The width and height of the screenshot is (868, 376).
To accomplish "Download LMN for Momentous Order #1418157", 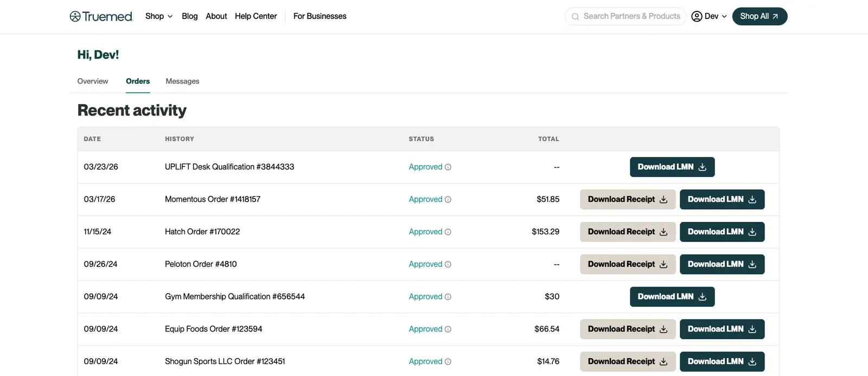I will click(722, 200).
